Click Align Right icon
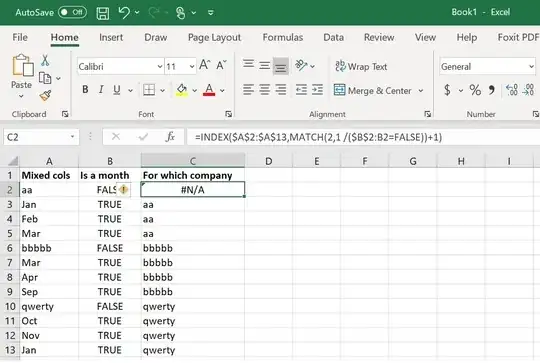 pos(281,90)
